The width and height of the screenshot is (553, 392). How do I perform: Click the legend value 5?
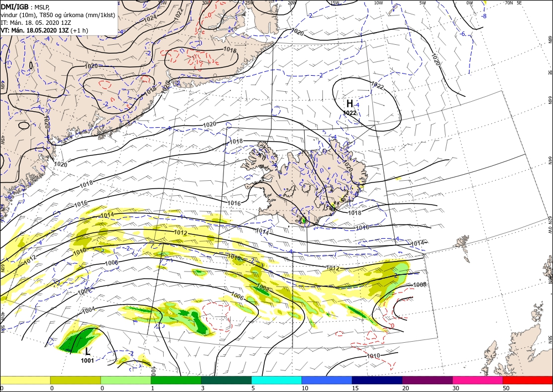253,388
